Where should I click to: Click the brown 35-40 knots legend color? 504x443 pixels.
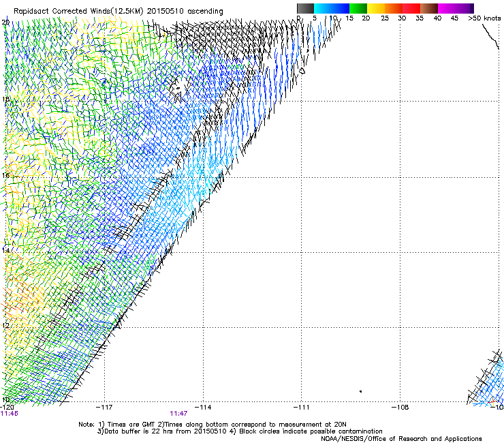[x=429, y=8]
